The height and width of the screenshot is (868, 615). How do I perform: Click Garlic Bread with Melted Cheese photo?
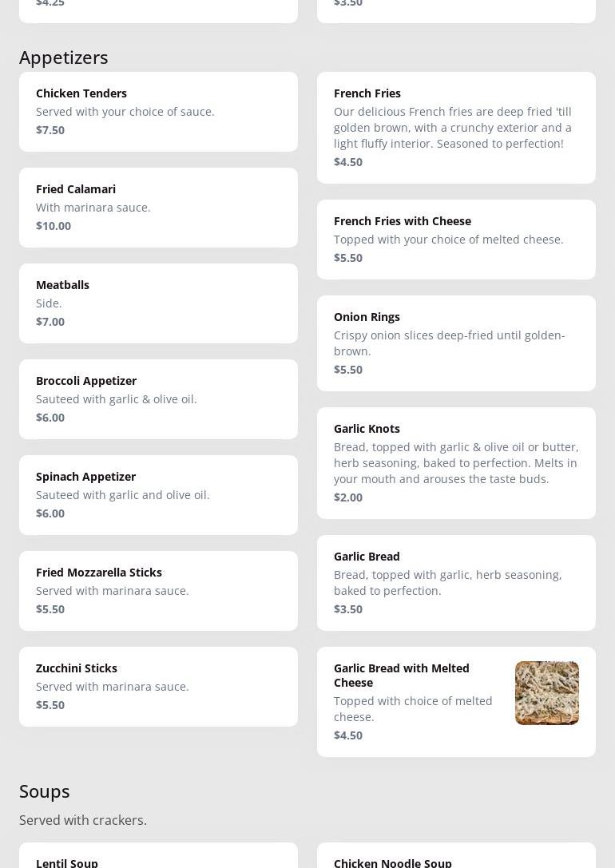(547, 693)
